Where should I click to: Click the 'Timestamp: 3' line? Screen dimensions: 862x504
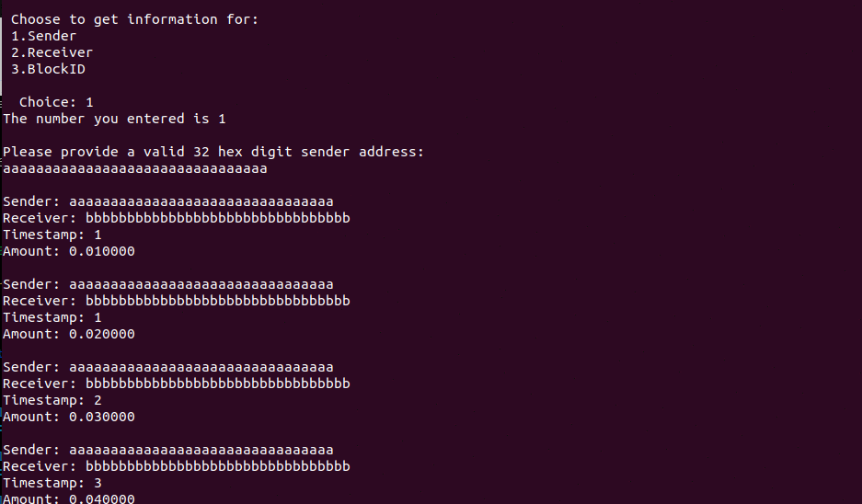pos(52,483)
